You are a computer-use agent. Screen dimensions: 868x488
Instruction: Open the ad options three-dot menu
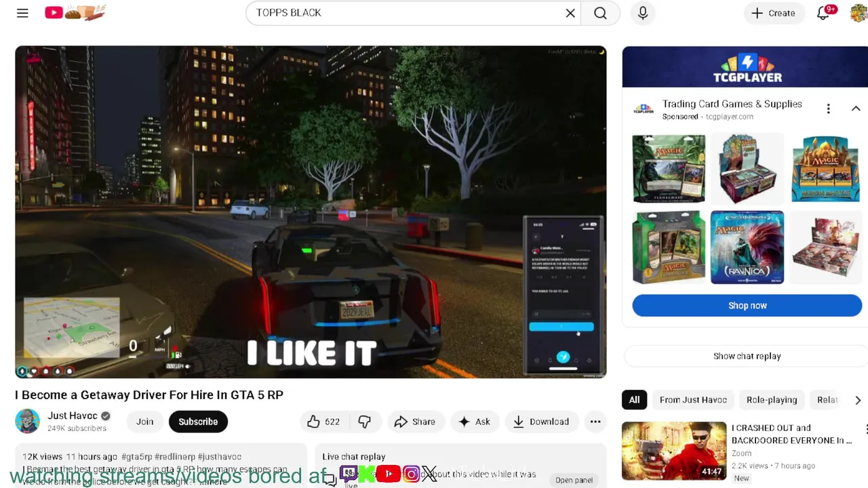click(x=828, y=109)
